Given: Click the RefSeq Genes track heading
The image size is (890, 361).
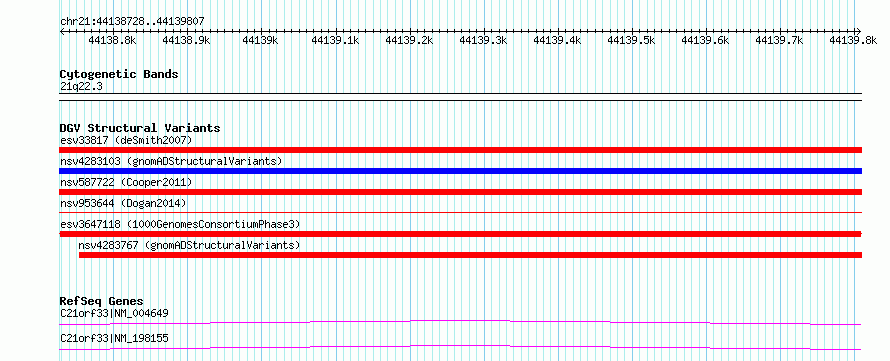Looking at the screenshot, I should tap(101, 301).
